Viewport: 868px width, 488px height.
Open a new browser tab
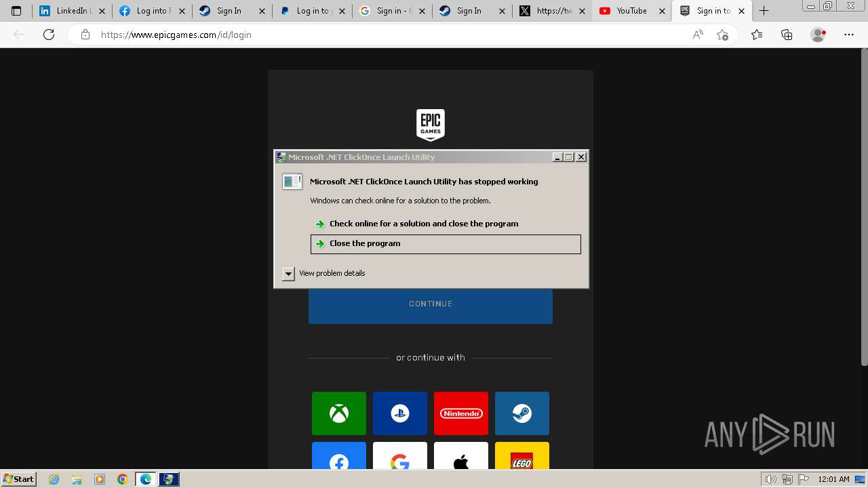[x=764, y=11]
